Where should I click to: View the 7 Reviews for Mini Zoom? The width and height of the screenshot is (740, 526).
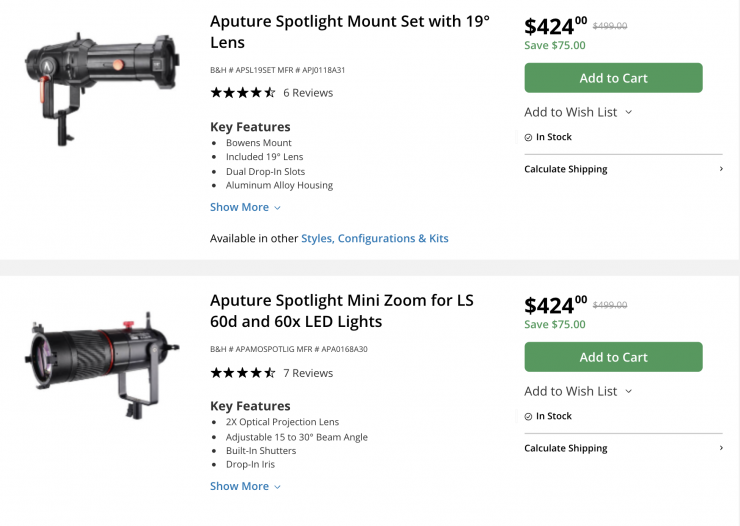click(x=308, y=373)
